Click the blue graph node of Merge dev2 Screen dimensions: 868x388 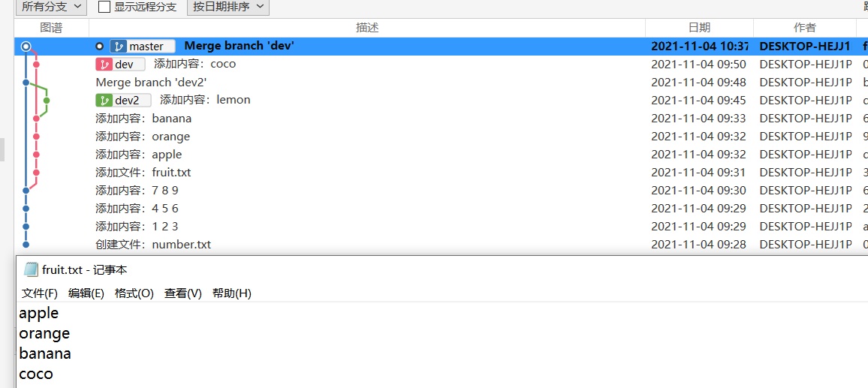point(26,83)
